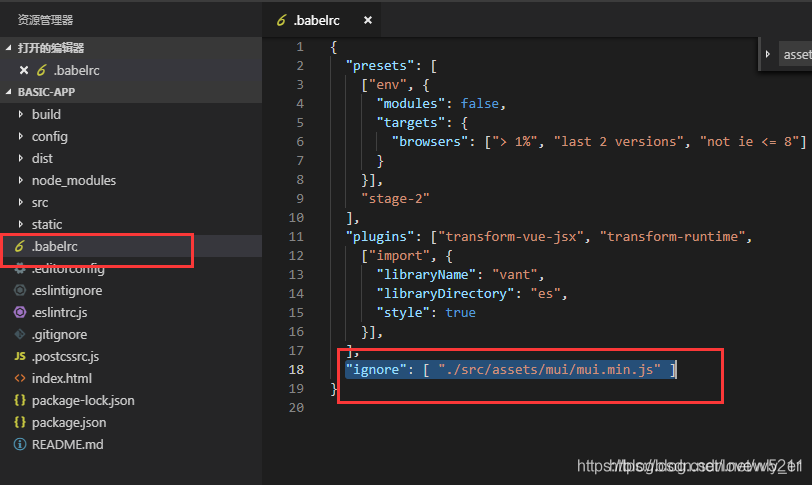Click the Babel icon beside .babelrc in tree
812x485 pixels.
click(20, 246)
